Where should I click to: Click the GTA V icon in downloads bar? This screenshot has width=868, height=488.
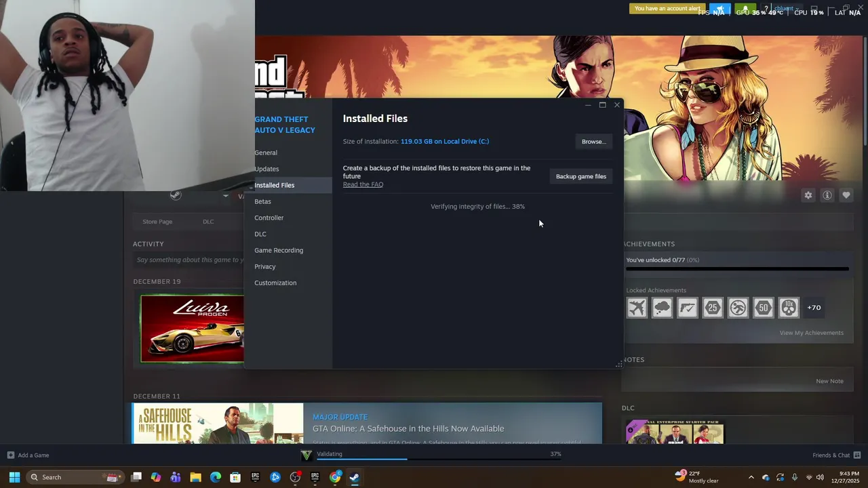[306, 455]
